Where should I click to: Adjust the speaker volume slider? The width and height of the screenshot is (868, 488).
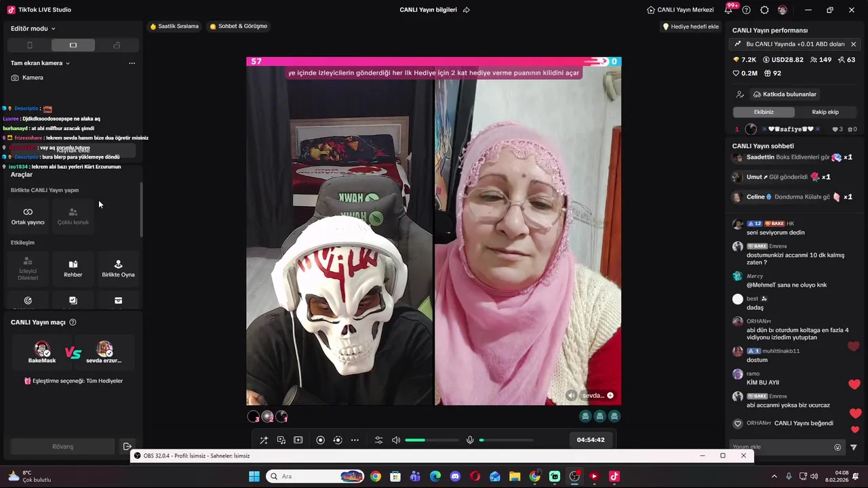pos(432,440)
